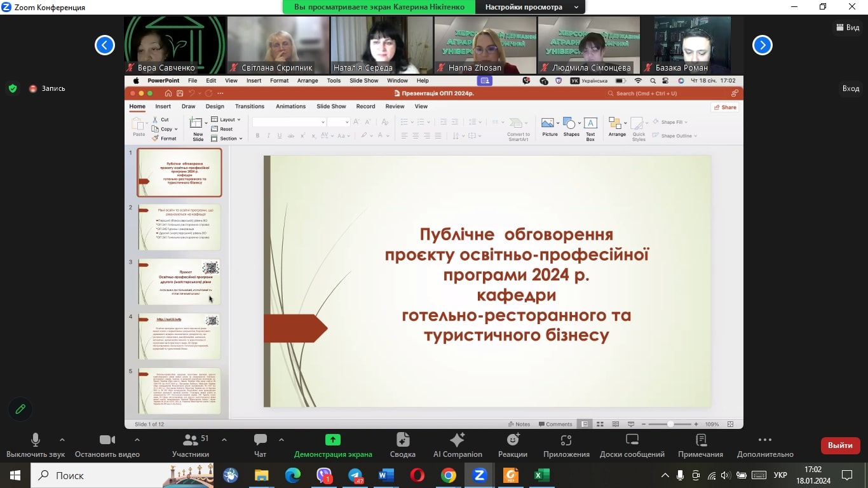This screenshot has height=488, width=868.
Task: Switch to Slide Sorter view icon
Action: pyautogui.click(x=600, y=424)
